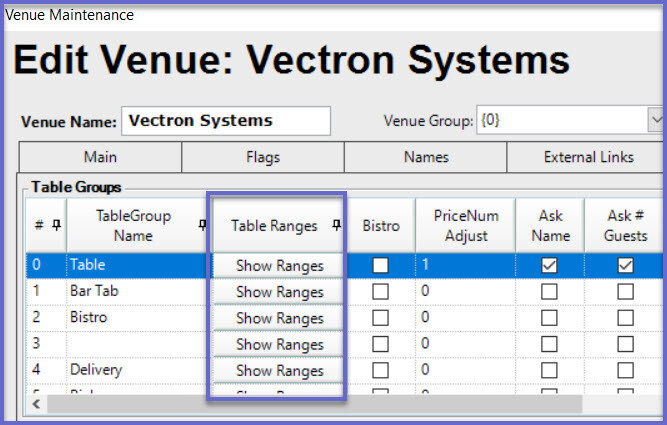Image resolution: width=667 pixels, height=425 pixels.
Task: Open the External Links tab
Action: tap(586, 157)
